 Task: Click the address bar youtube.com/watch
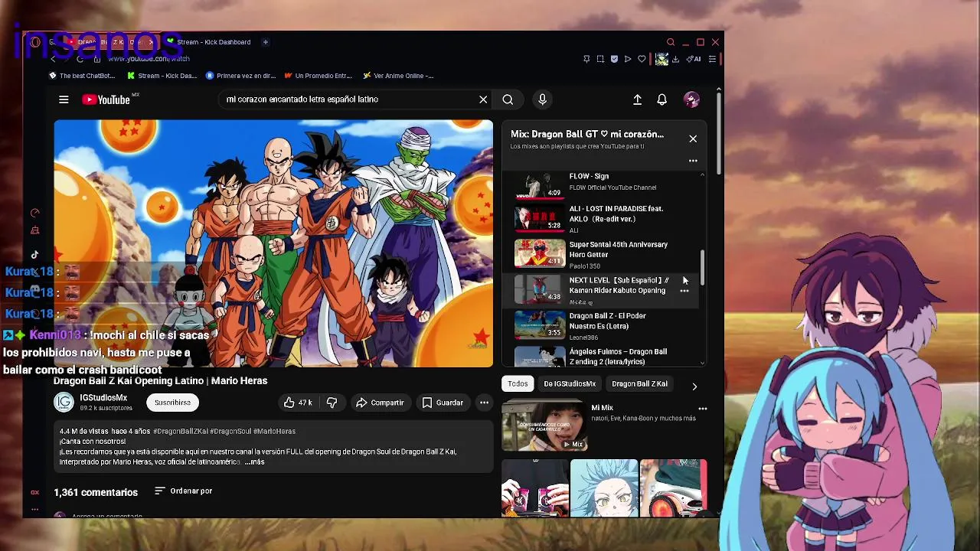click(x=149, y=59)
